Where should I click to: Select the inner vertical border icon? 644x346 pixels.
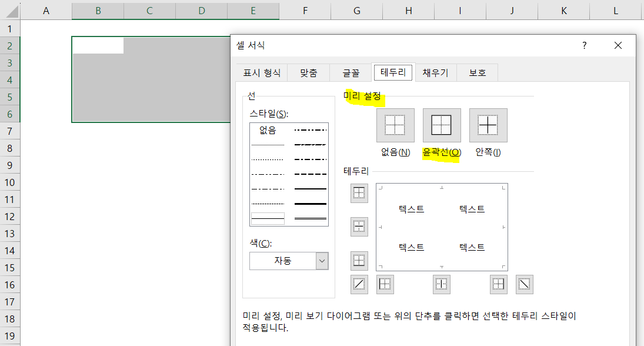[x=441, y=284]
